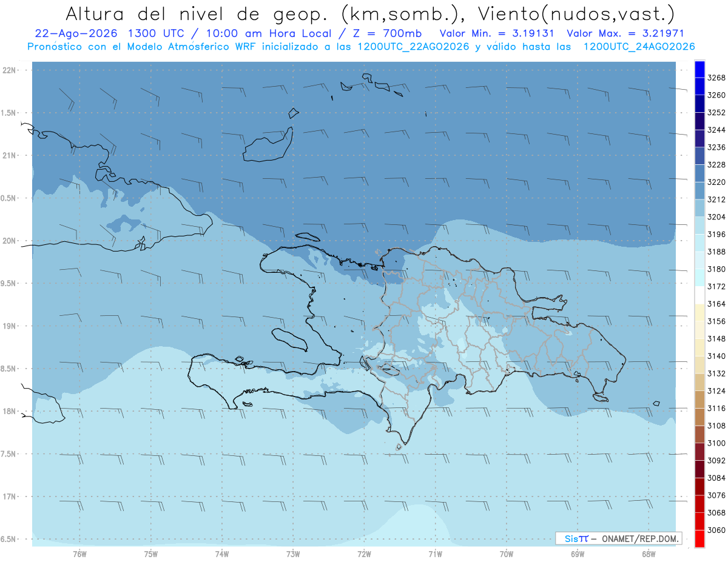The height and width of the screenshot is (562, 728).
Task: Click the "3228" legend value
Action: [716, 165]
